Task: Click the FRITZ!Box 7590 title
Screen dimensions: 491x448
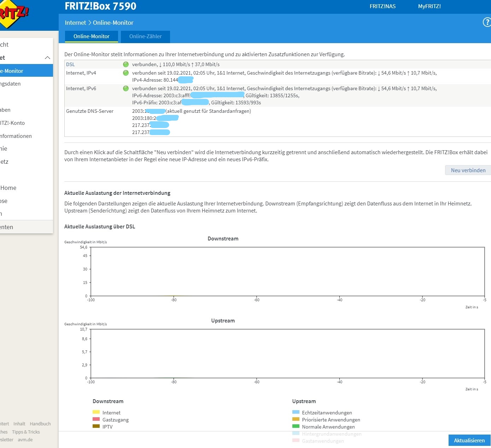Action: click(x=100, y=6)
